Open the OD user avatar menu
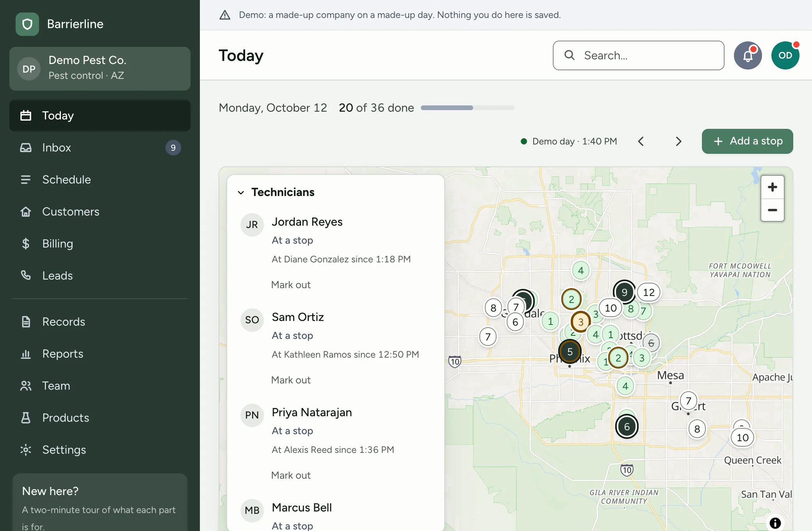812x531 pixels. coord(785,55)
